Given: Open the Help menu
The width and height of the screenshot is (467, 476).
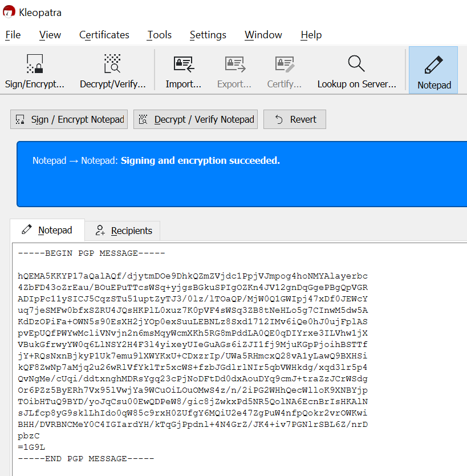Looking at the screenshot, I should 311,35.
